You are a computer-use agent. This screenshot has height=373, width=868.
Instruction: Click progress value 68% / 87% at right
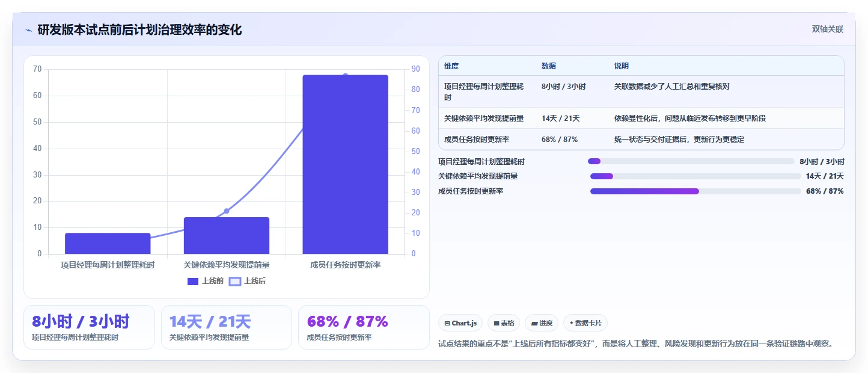(x=825, y=191)
